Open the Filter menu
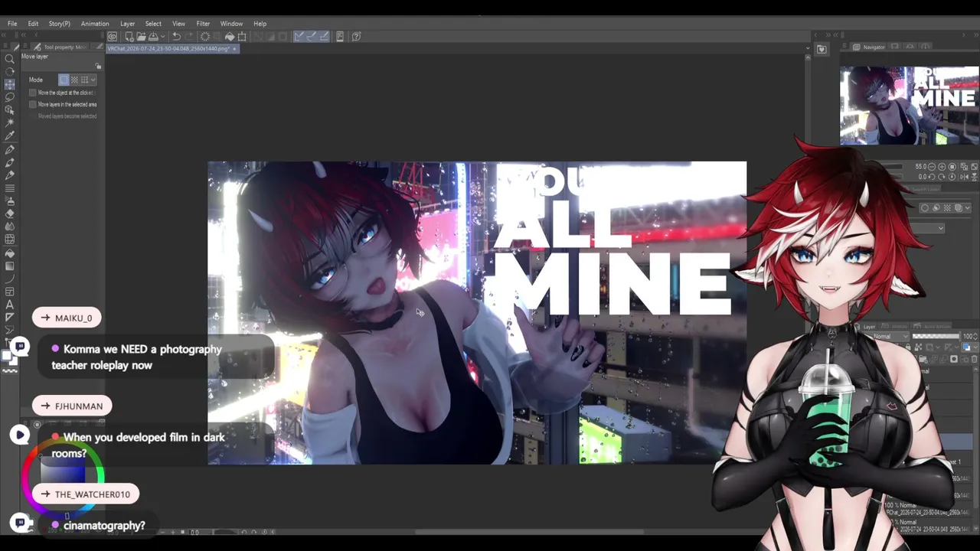The width and height of the screenshot is (980, 551). tap(203, 24)
